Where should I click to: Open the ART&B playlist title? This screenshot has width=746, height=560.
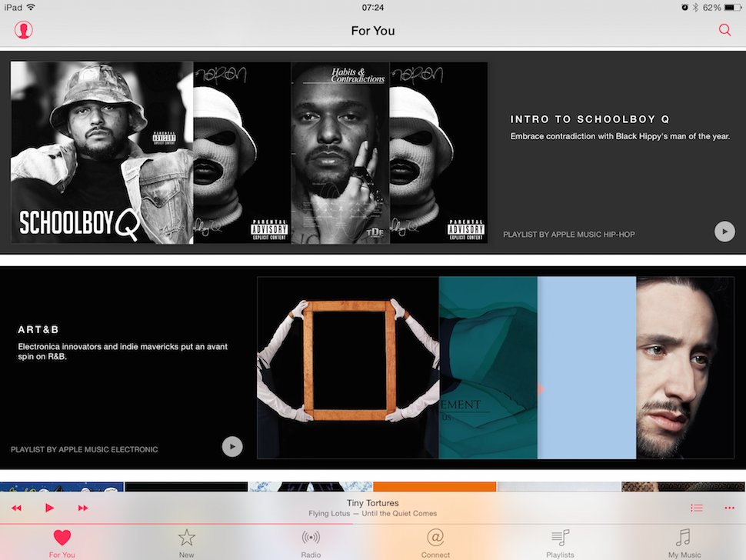click(38, 330)
